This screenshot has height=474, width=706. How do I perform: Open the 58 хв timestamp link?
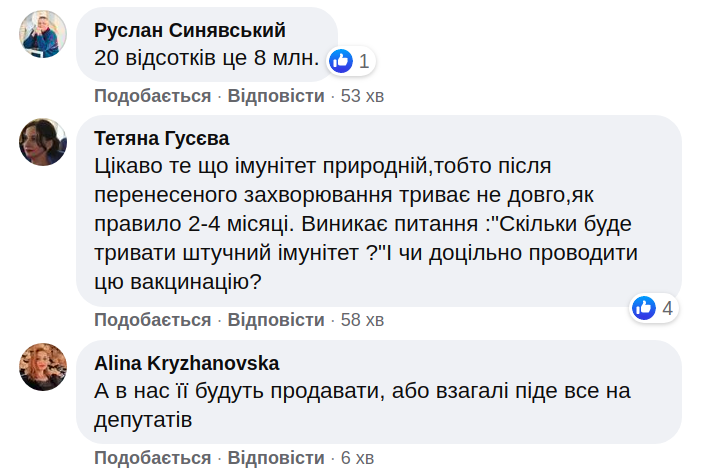click(x=363, y=320)
